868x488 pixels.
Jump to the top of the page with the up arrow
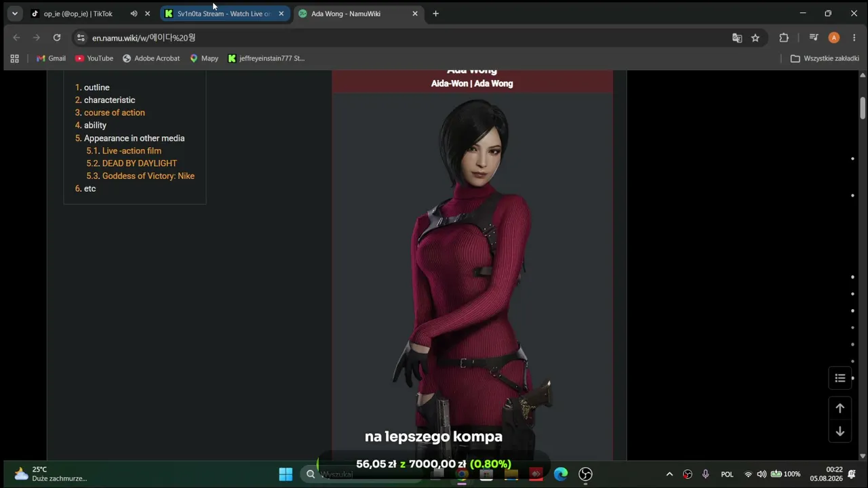[x=840, y=408]
